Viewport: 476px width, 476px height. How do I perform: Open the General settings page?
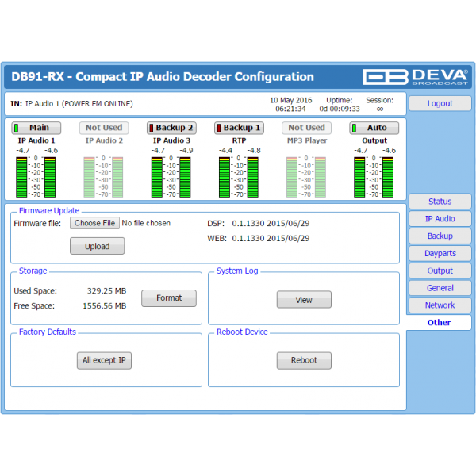440,288
